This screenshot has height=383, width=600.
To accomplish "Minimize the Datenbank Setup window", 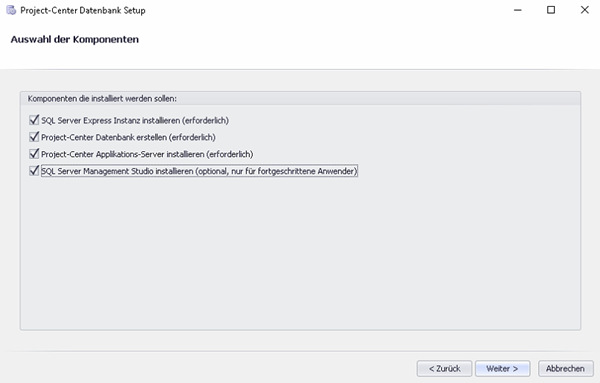I will coord(517,10).
